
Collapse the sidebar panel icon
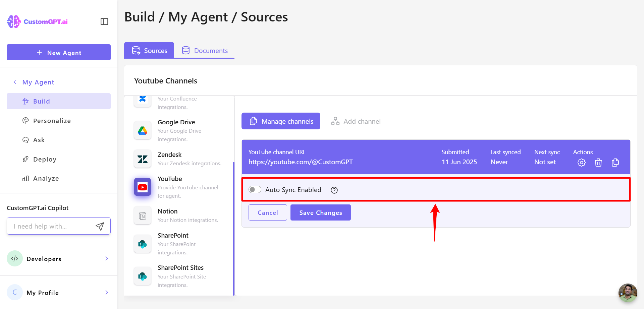(x=104, y=22)
